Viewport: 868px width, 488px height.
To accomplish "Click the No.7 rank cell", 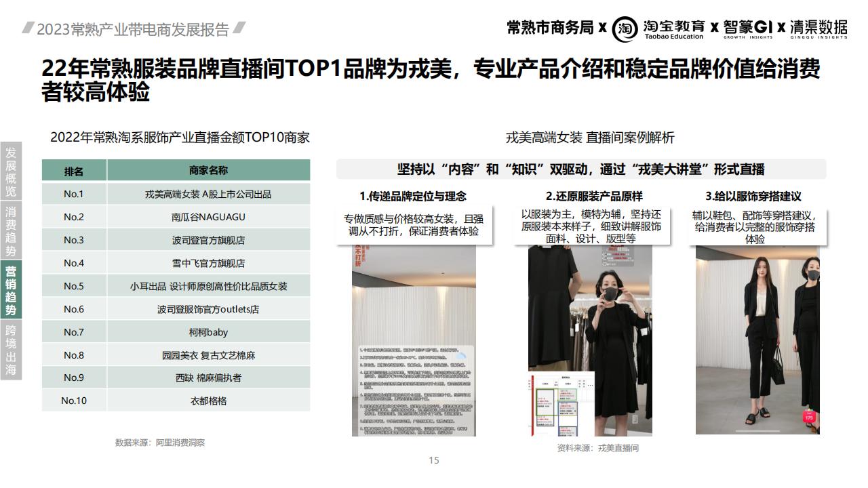I will point(74,332).
